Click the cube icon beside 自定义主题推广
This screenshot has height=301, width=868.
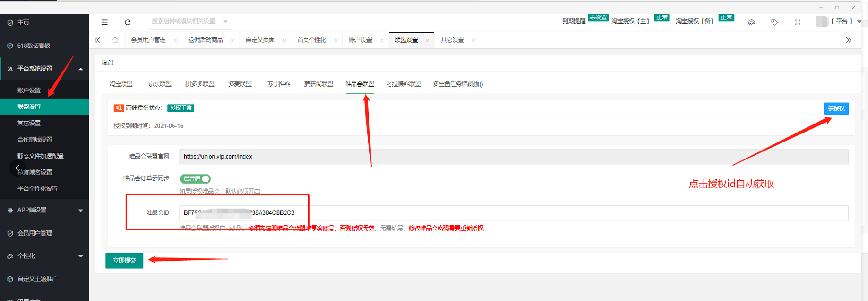(x=10, y=279)
